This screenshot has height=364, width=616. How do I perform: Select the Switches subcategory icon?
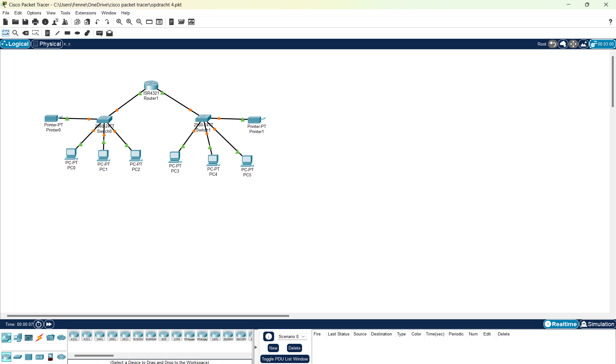[18, 357]
